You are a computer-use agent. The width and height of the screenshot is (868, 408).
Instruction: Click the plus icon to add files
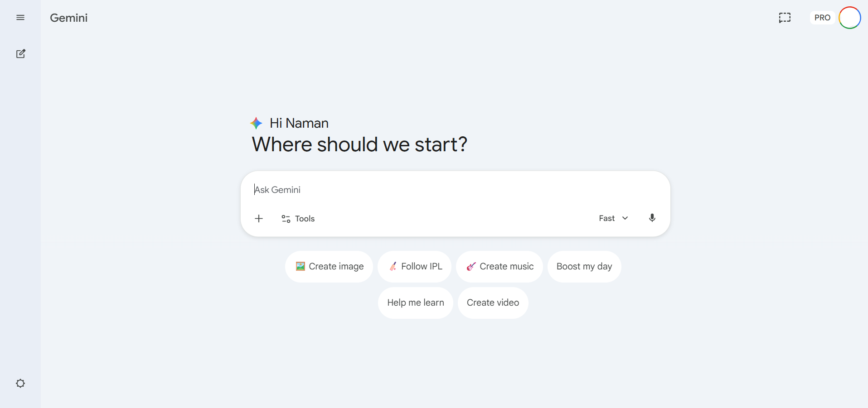coord(259,219)
